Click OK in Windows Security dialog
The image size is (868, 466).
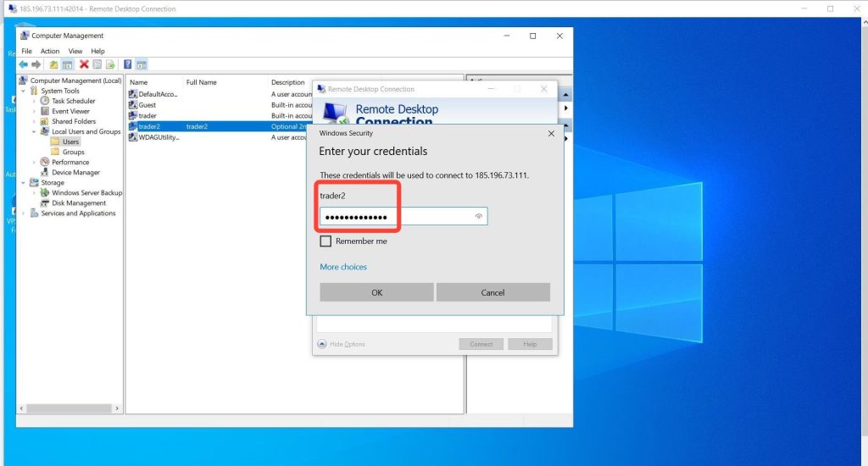point(376,292)
